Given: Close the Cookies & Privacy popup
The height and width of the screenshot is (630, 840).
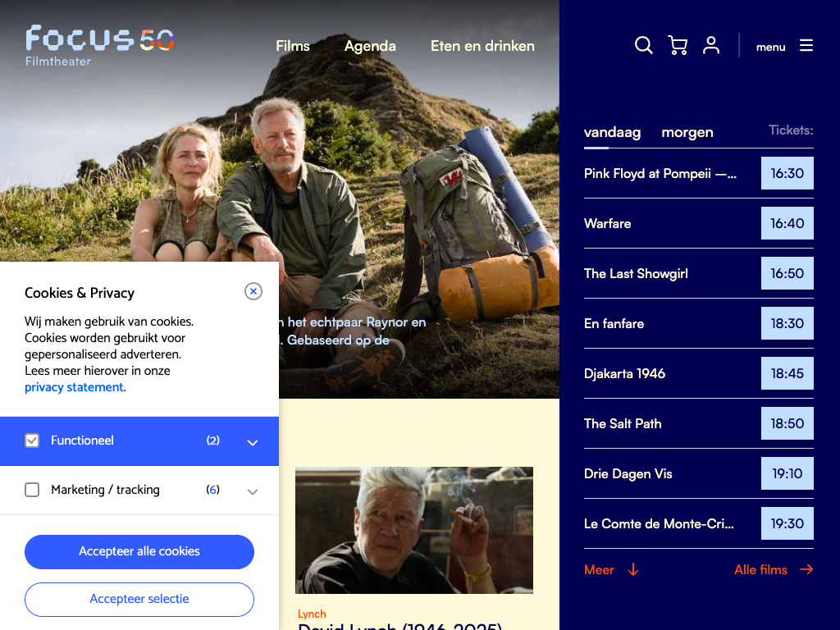Looking at the screenshot, I should click(253, 291).
